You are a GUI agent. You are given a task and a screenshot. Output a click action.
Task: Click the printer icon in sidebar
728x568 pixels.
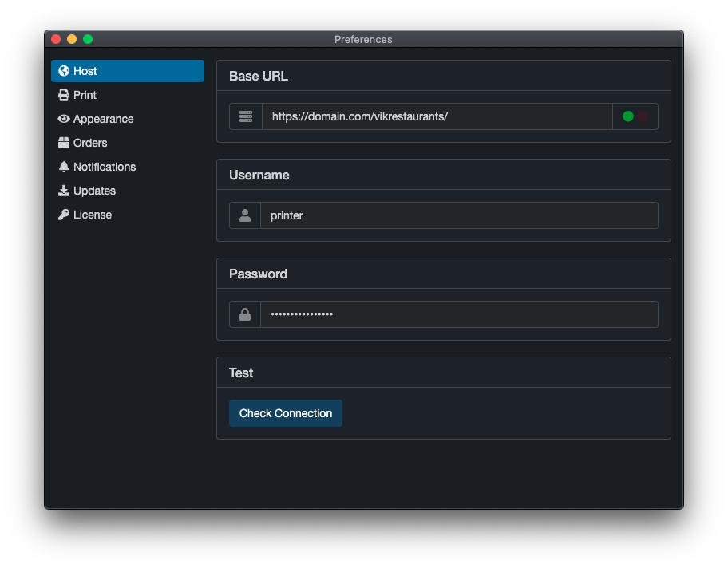(64, 95)
